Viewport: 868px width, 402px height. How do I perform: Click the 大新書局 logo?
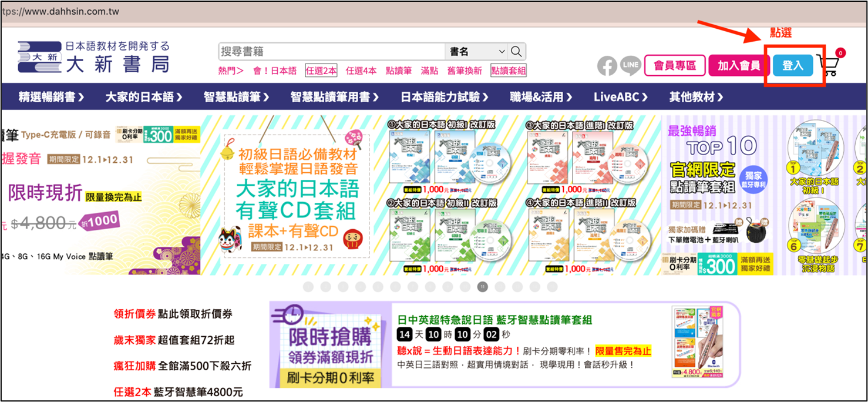(x=94, y=57)
